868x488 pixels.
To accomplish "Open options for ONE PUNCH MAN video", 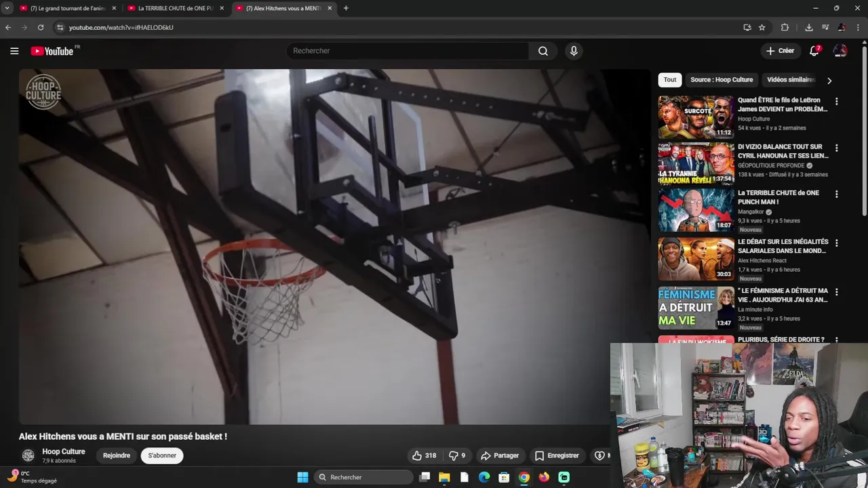I will [836, 194].
